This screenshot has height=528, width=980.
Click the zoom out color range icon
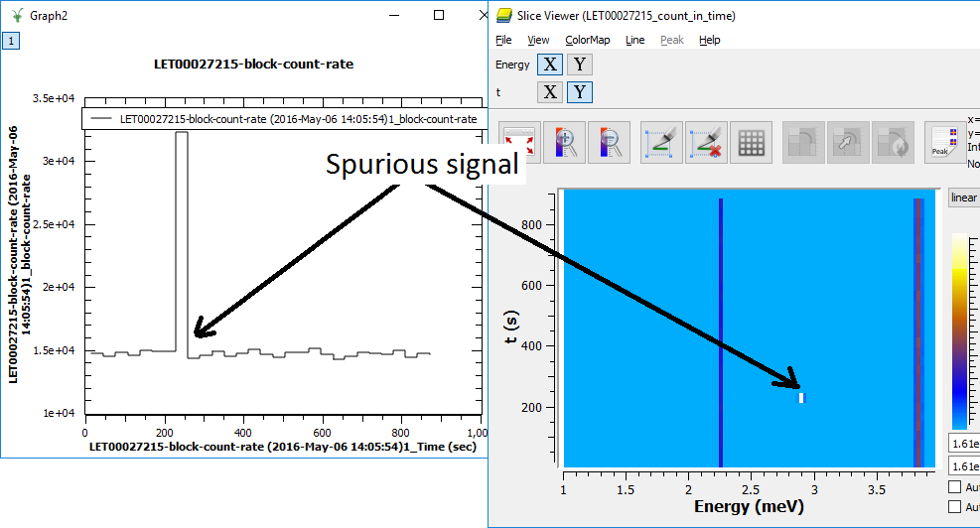click(x=608, y=142)
